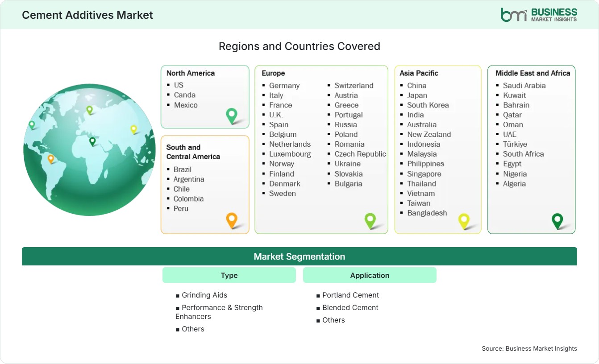Click the orange pin in South and Central America card
The width and height of the screenshot is (599, 364).
pos(232,221)
